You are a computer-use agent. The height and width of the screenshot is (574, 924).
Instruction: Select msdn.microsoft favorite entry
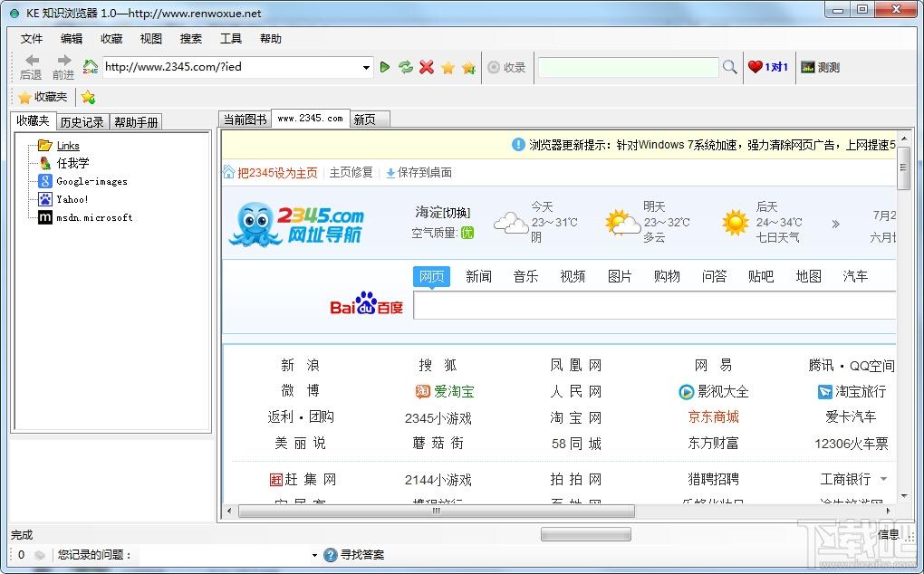click(x=94, y=217)
